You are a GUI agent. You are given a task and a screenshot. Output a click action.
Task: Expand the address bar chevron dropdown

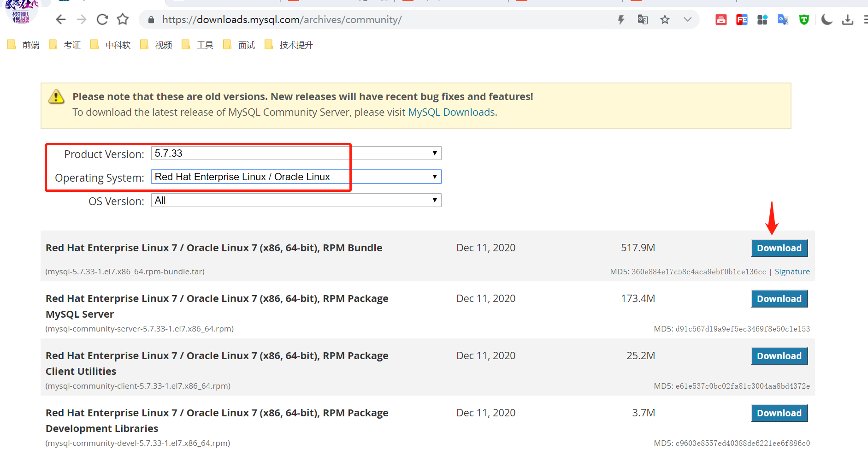pyautogui.click(x=688, y=19)
